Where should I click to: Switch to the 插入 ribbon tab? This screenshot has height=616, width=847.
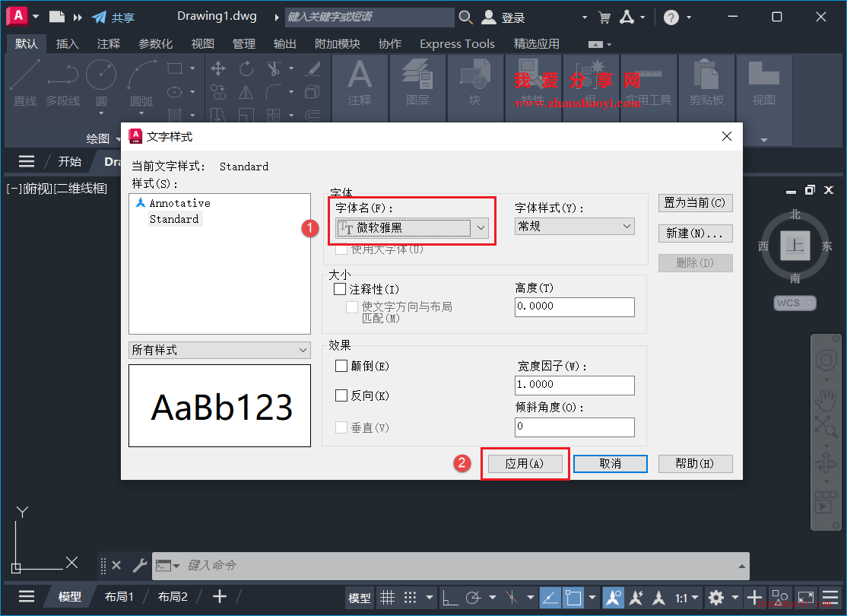coord(68,44)
